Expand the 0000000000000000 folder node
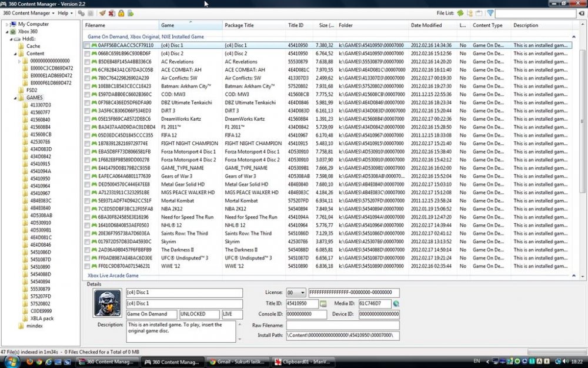 (x=19, y=61)
